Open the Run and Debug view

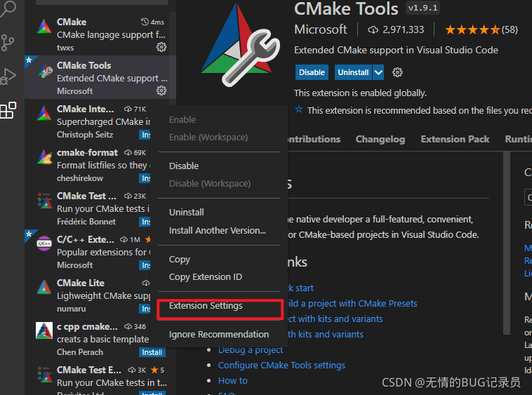(x=8, y=76)
